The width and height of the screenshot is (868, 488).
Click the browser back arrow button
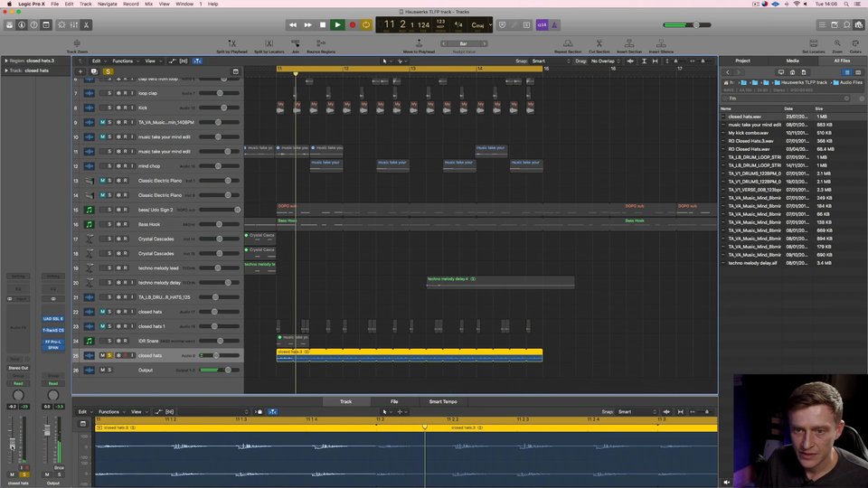[x=727, y=72]
